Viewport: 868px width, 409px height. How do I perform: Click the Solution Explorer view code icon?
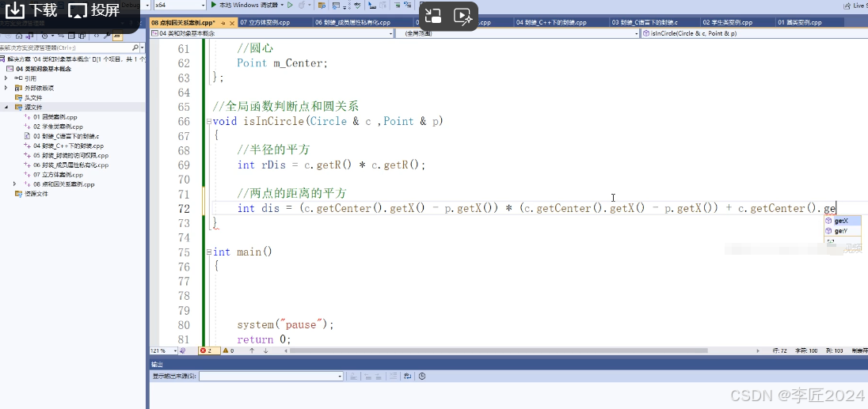click(95, 36)
